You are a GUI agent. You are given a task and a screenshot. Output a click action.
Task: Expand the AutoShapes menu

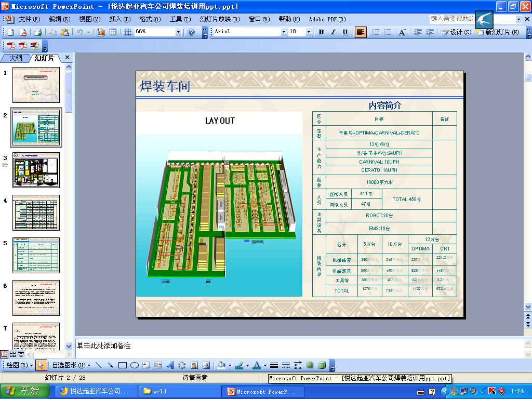tap(71, 365)
